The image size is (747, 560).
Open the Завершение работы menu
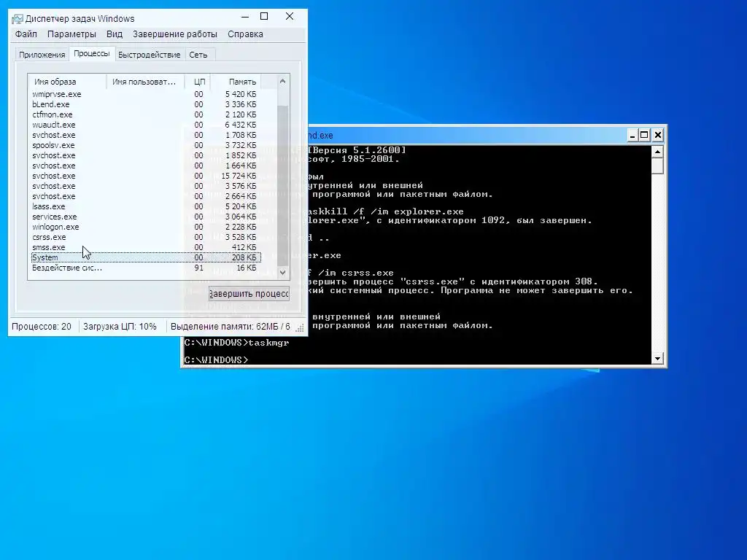[175, 34]
